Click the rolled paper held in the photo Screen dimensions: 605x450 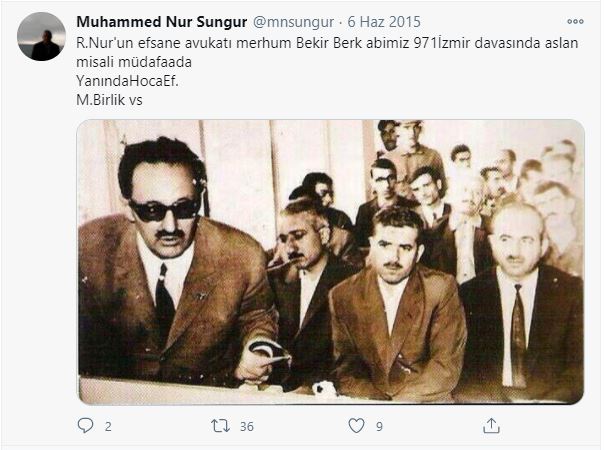coord(269,352)
